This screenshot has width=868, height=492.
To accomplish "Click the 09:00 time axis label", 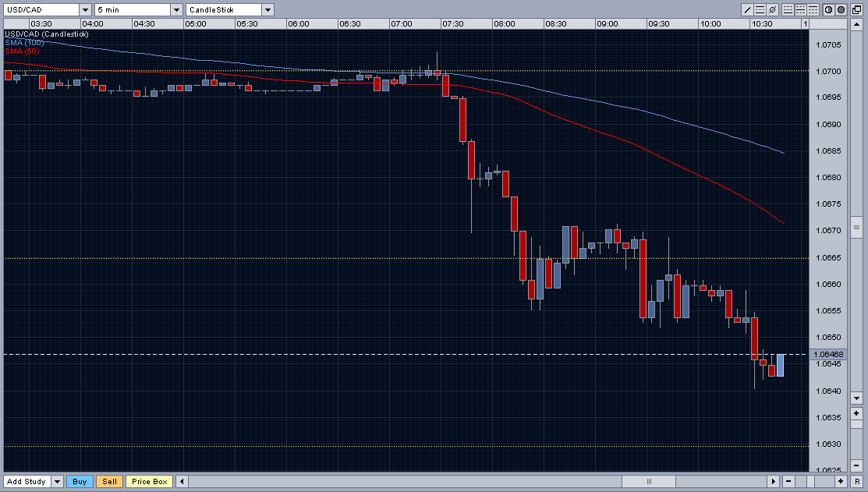I will (608, 24).
